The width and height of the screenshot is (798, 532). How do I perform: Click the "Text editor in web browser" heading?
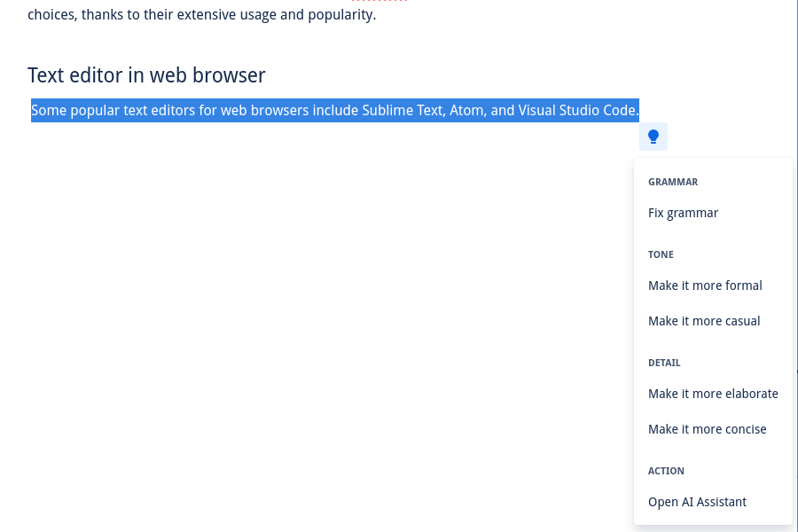(x=146, y=75)
